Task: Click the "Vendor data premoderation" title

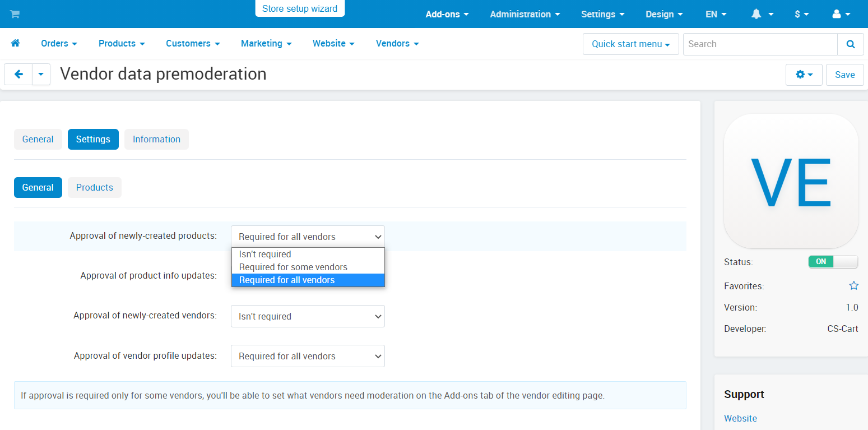Action: point(163,74)
